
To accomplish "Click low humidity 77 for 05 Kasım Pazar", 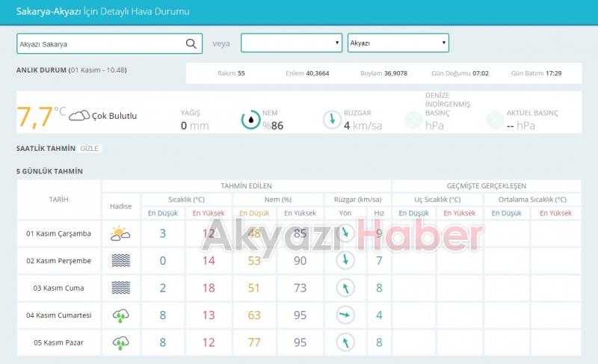I will [254, 342].
